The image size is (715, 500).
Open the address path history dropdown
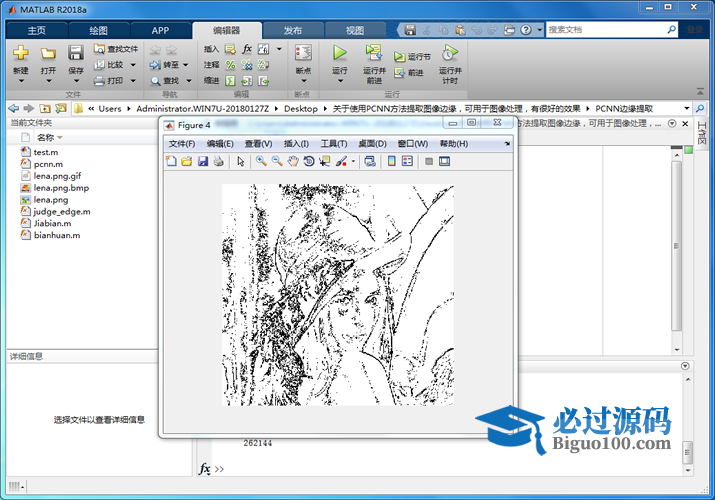click(x=687, y=108)
